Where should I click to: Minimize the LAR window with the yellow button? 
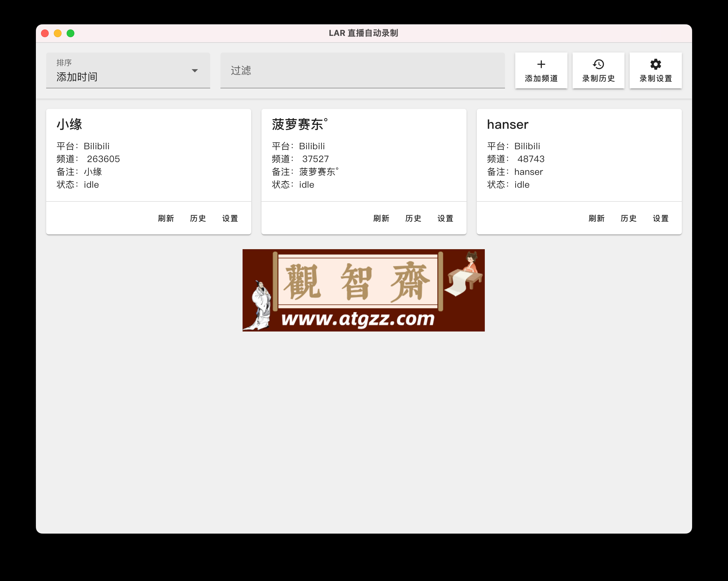58,33
